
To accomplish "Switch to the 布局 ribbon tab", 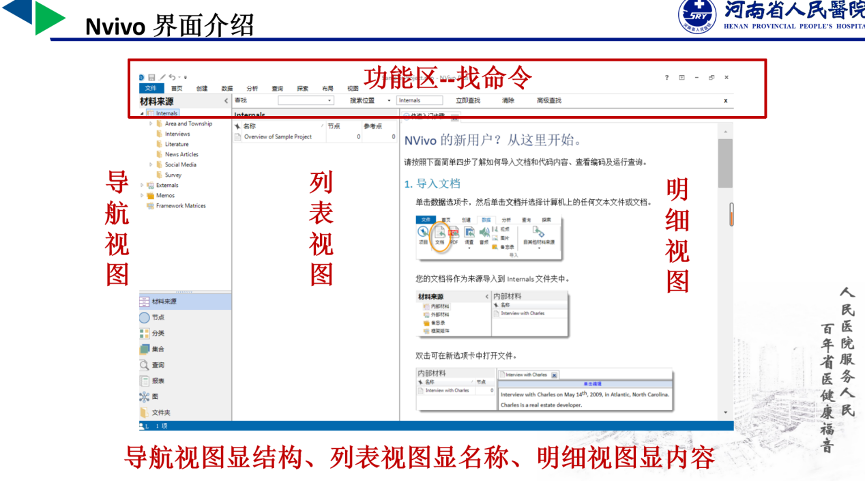I will (x=328, y=88).
